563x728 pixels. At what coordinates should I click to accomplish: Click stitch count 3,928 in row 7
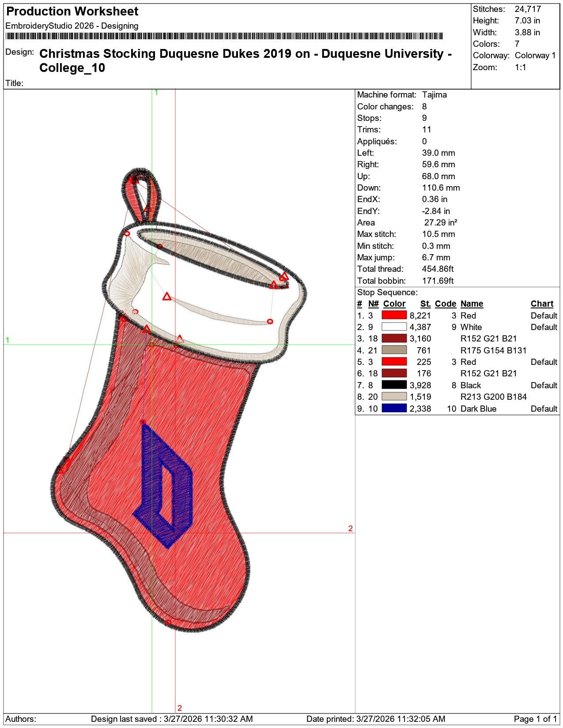pyautogui.click(x=420, y=385)
